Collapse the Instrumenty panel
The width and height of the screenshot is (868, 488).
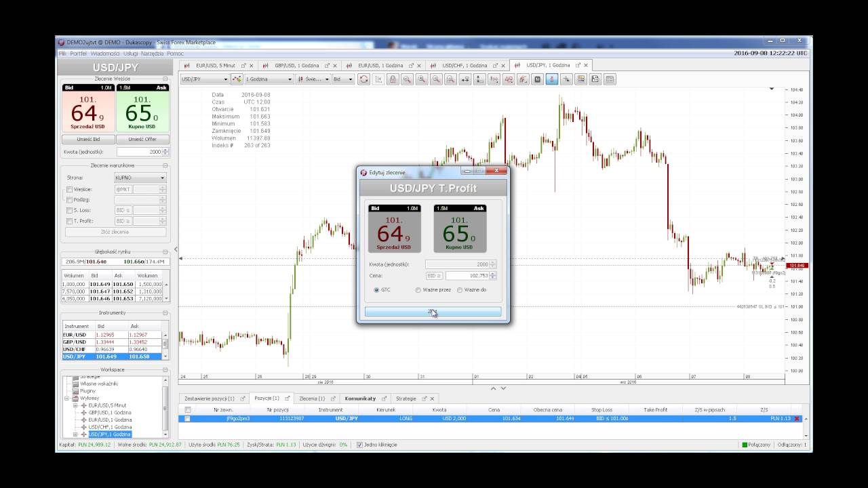click(165, 313)
